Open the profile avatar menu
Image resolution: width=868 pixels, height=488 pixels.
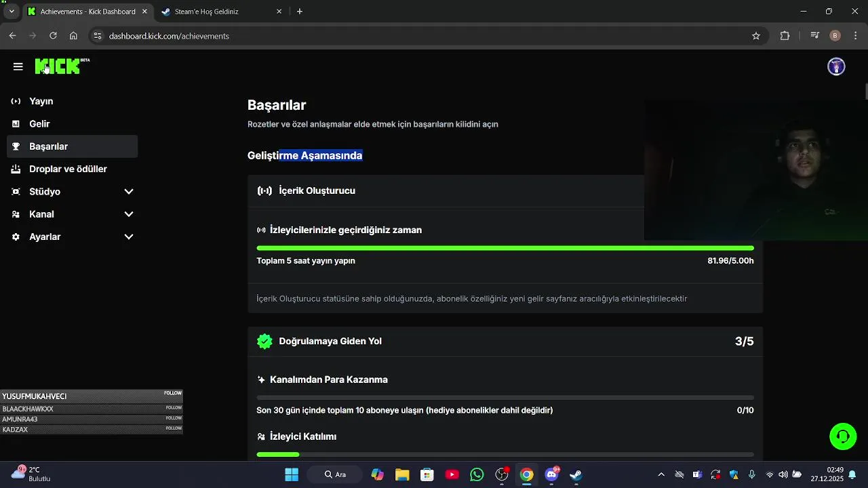[x=836, y=66]
